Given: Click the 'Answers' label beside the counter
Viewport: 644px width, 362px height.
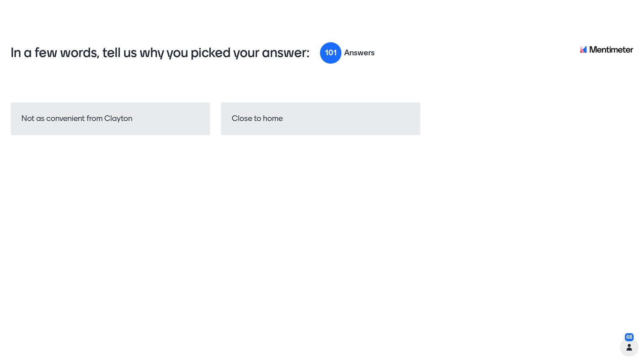Looking at the screenshot, I should point(359,53).
